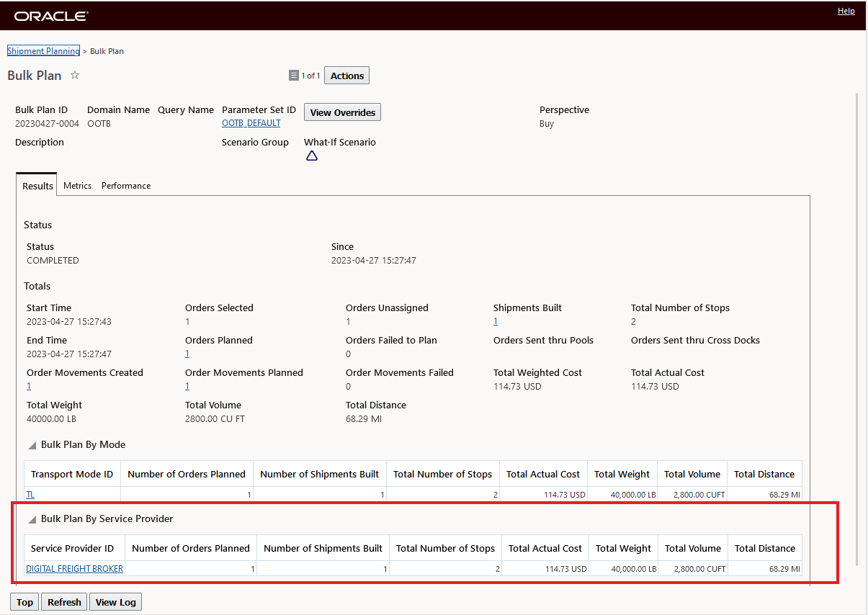Click Total Distance value 68.29 MI

[364, 418]
